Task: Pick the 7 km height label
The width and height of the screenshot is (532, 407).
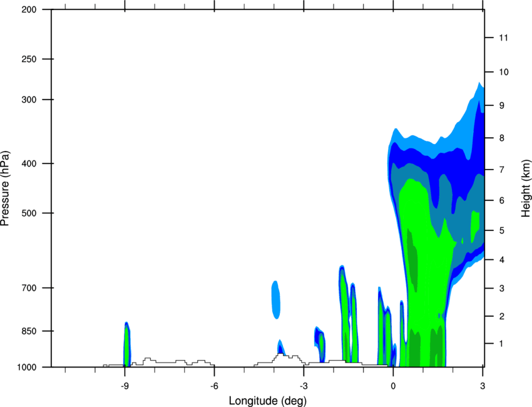Action: coord(502,170)
